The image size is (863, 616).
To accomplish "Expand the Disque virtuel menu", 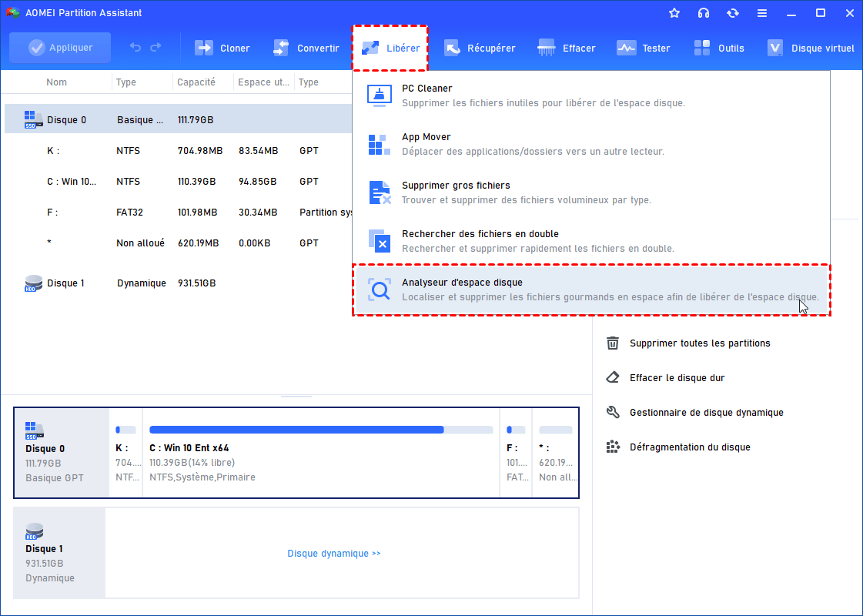I will (x=811, y=48).
